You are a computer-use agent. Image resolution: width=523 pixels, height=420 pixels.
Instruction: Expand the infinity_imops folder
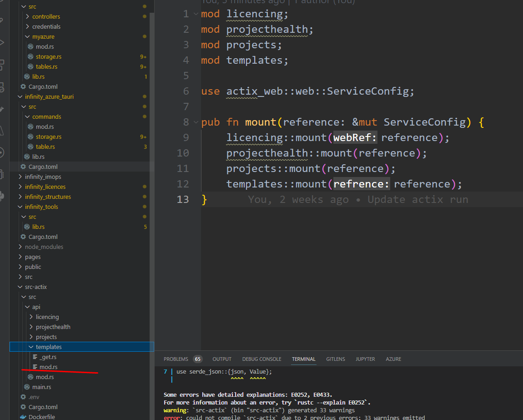tap(20, 177)
